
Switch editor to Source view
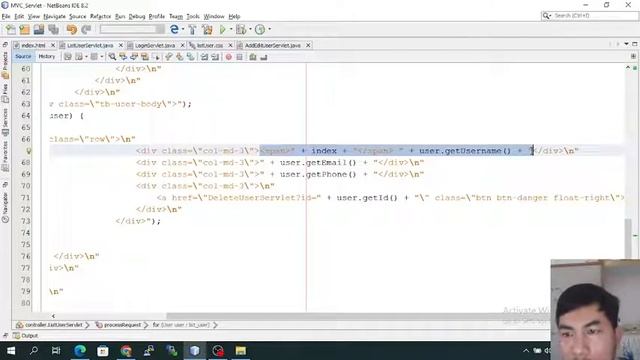[23, 57]
